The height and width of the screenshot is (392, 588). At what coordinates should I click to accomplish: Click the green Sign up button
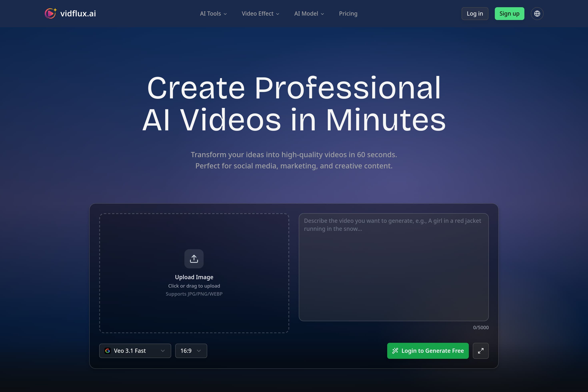[x=509, y=14]
